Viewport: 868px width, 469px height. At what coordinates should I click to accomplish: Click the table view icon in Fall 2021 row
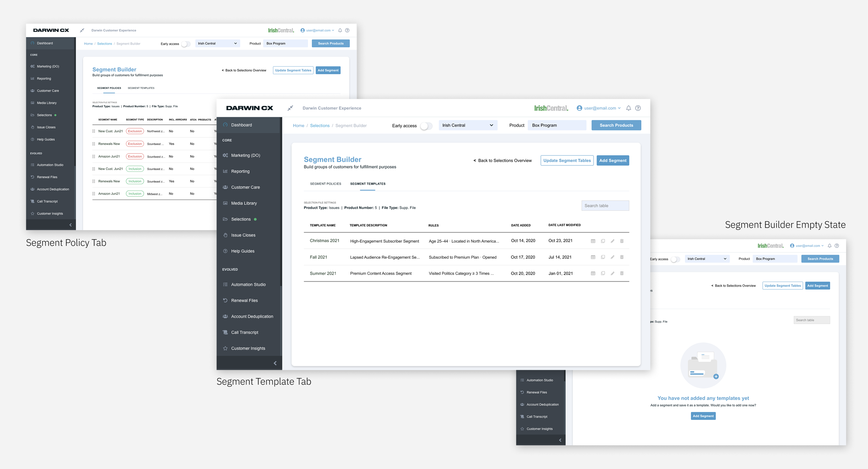[593, 257]
